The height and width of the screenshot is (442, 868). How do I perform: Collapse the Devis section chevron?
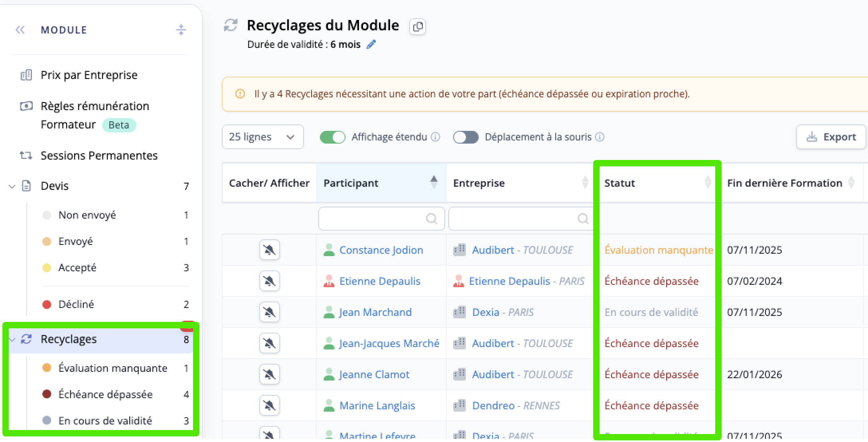point(12,186)
